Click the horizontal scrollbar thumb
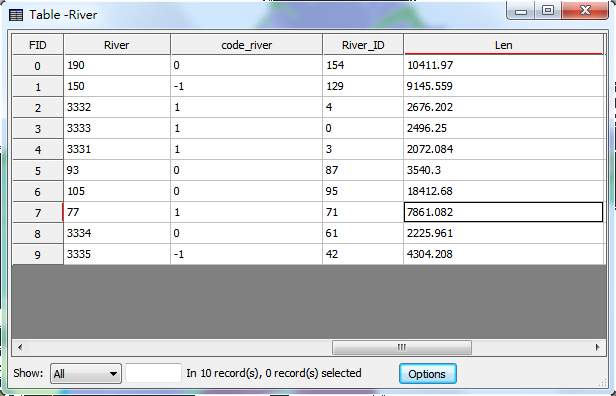Viewport: 616px width, 396px height. pos(402,347)
